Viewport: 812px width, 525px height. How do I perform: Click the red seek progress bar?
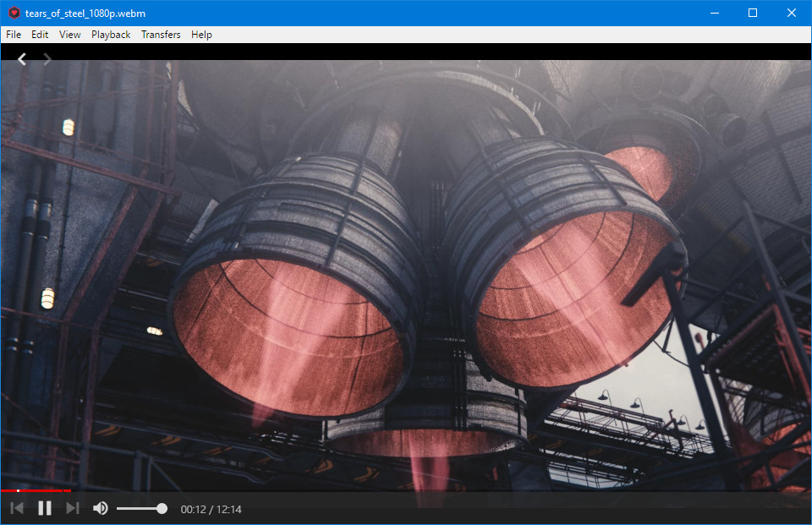[x=36, y=490]
